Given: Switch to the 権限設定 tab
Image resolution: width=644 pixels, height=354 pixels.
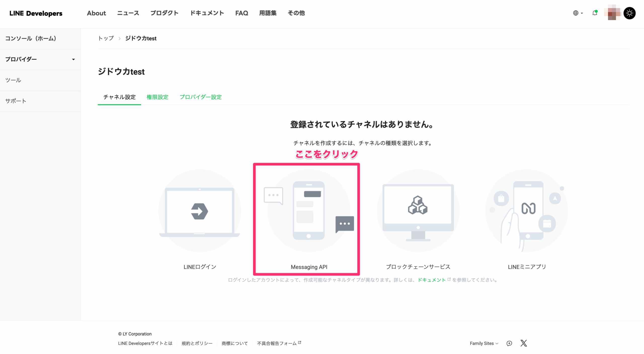Looking at the screenshot, I should [x=157, y=97].
